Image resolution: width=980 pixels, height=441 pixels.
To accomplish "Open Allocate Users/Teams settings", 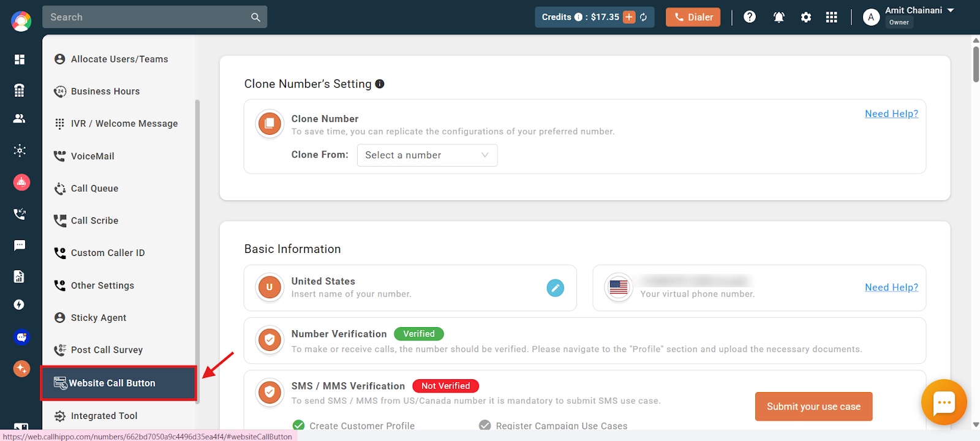I will tap(119, 59).
